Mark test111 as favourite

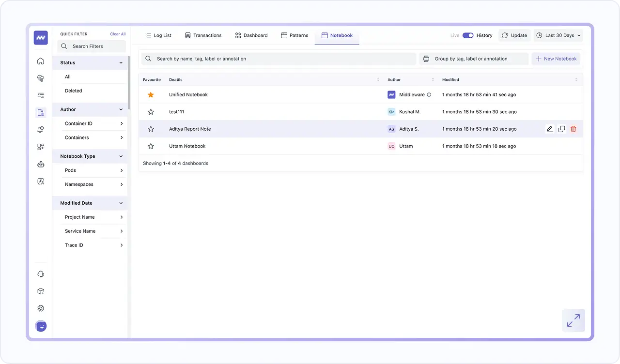tap(151, 112)
